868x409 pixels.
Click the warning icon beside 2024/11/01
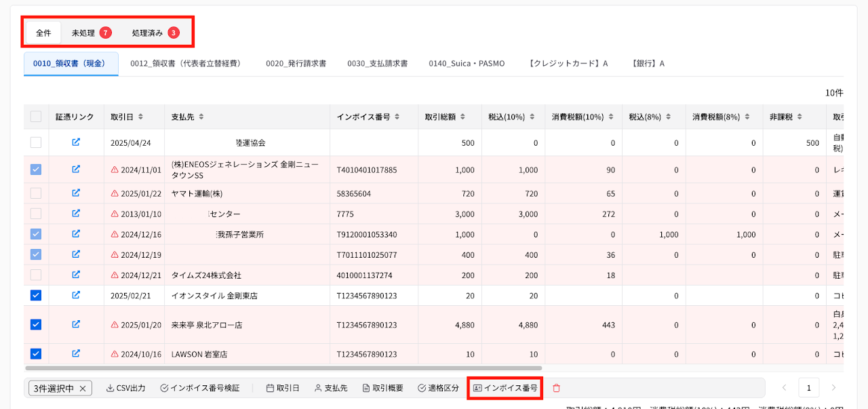115,170
